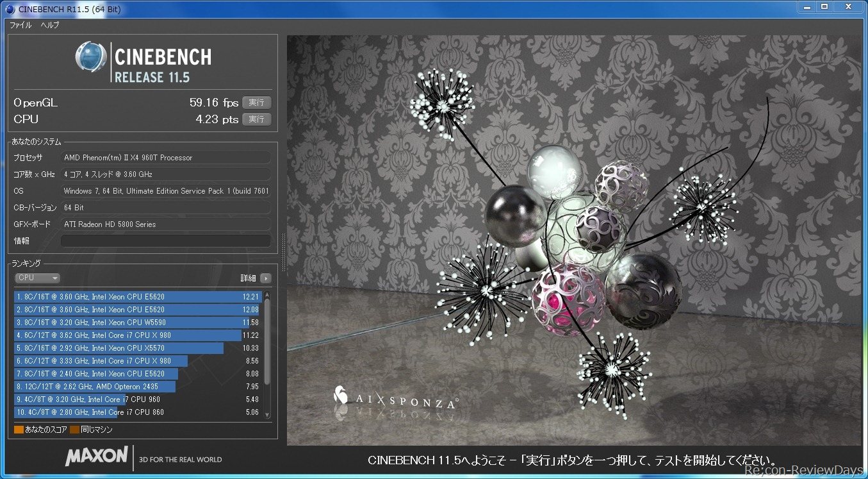Open the ファイル menu
Image resolution: width=868 pixels, height=479 pixels.
(x=20, y=25)
